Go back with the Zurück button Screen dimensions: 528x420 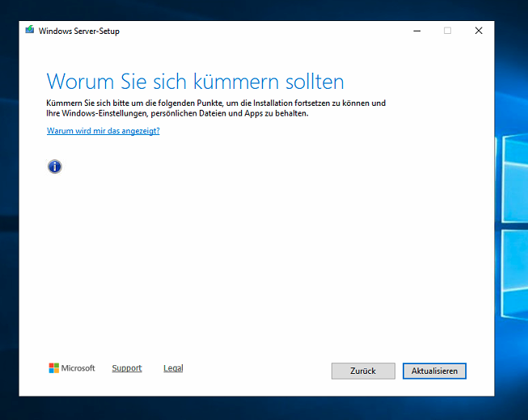coord(363,371)
